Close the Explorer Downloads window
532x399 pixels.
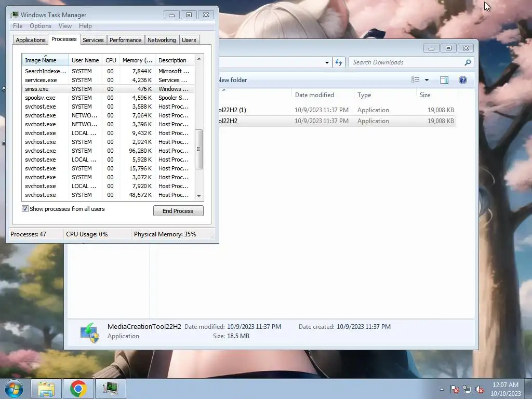click(466, 48)
